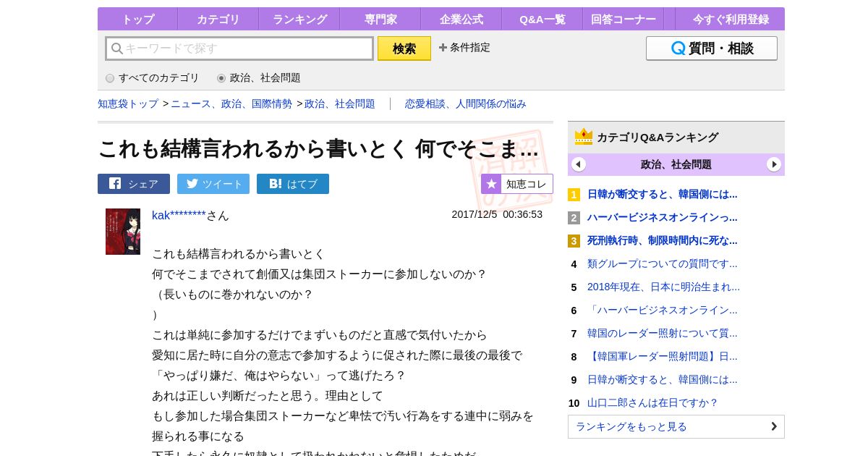The image size is (868, 456).
Task: Open ranking item 「ハーバービジネスオンライン...
Action: click(663, 310)
